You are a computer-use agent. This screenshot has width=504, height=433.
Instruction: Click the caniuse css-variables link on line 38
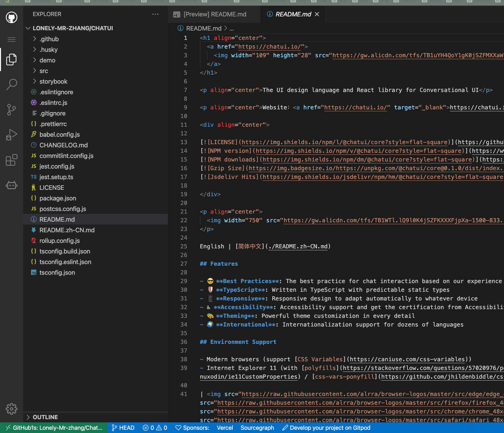tap(407, 359)
